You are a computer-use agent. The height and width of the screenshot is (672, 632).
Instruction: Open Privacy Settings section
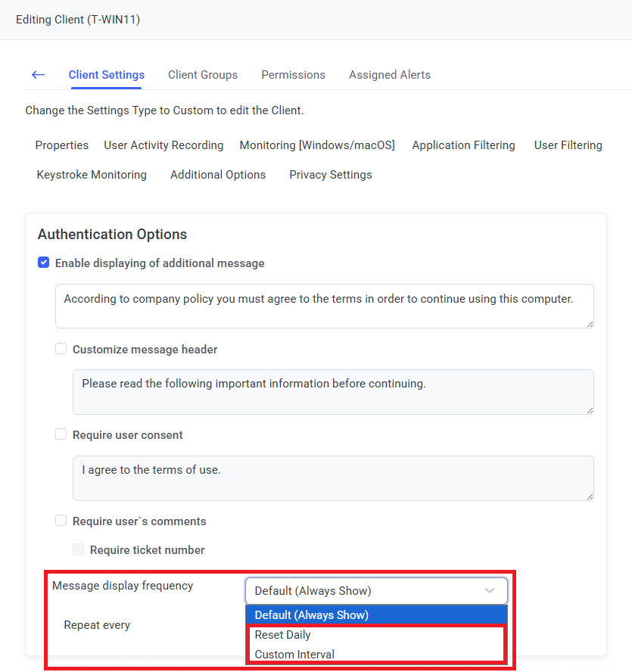(x=330, y=175)
